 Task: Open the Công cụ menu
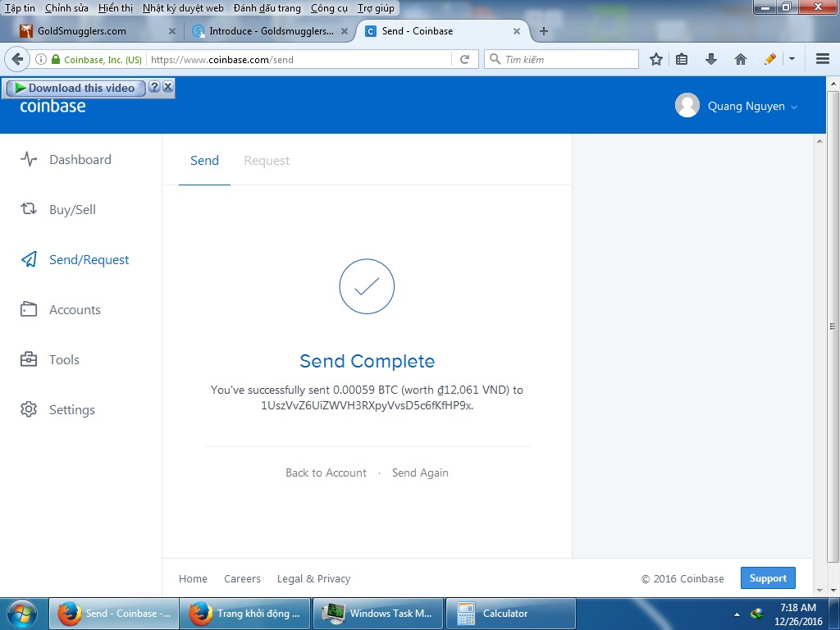coord(329,7)
